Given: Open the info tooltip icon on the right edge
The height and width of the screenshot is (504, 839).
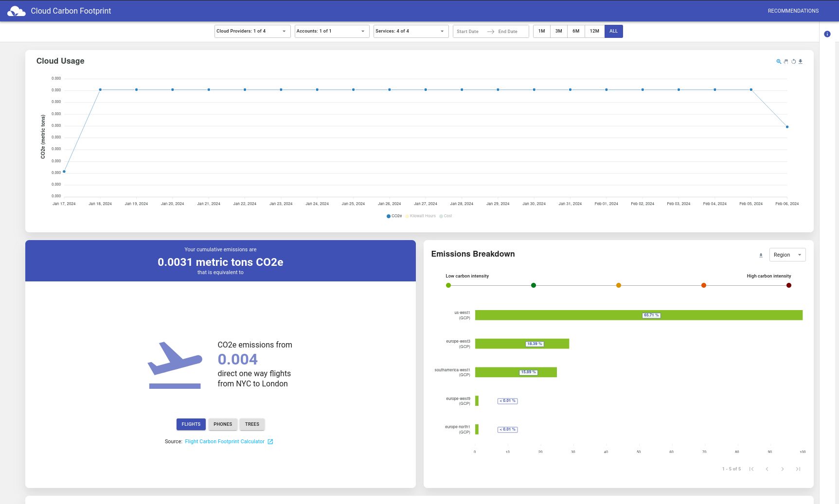Looking at the screenshot, I should 827,34.
